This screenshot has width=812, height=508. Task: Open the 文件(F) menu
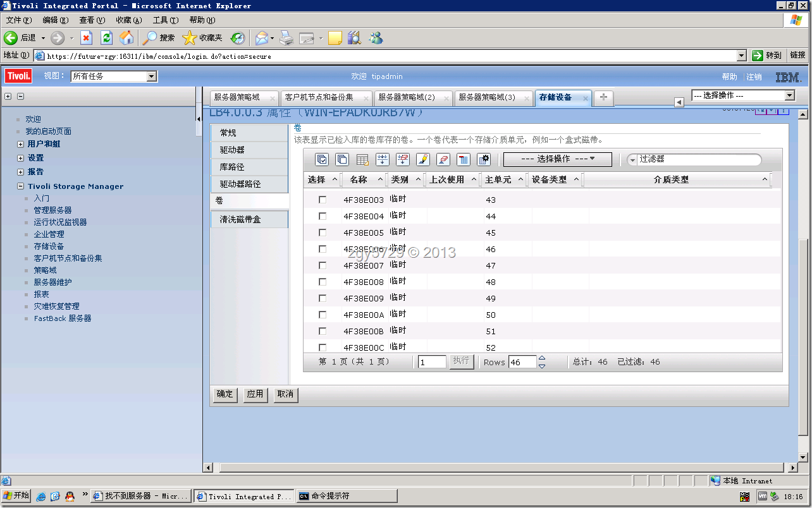pos(18,20)
